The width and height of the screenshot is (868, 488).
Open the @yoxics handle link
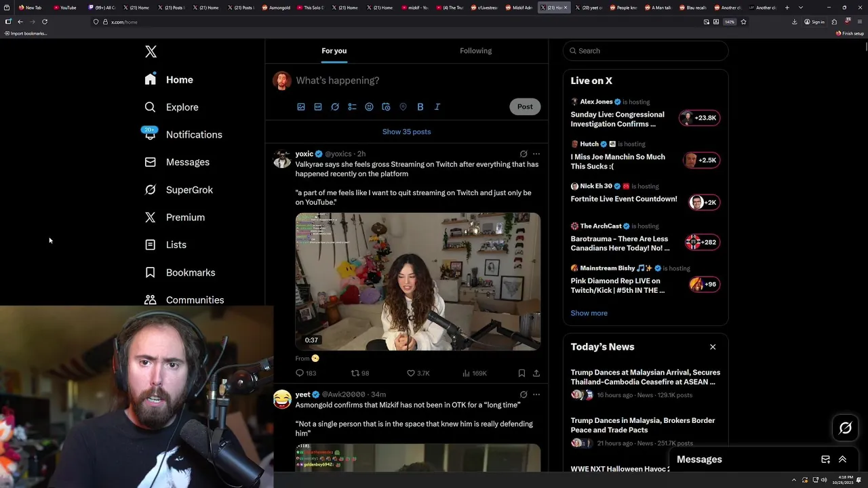point(338,154)
